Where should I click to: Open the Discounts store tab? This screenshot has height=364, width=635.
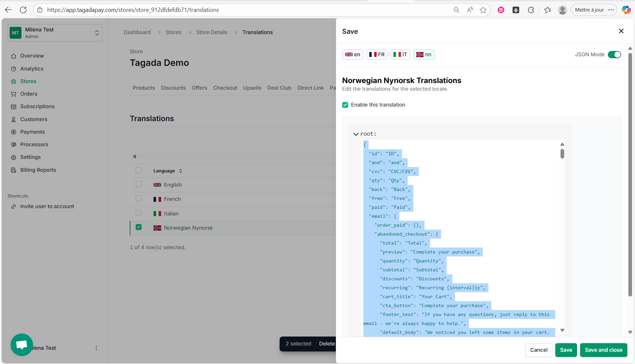(x=173, y=88)
